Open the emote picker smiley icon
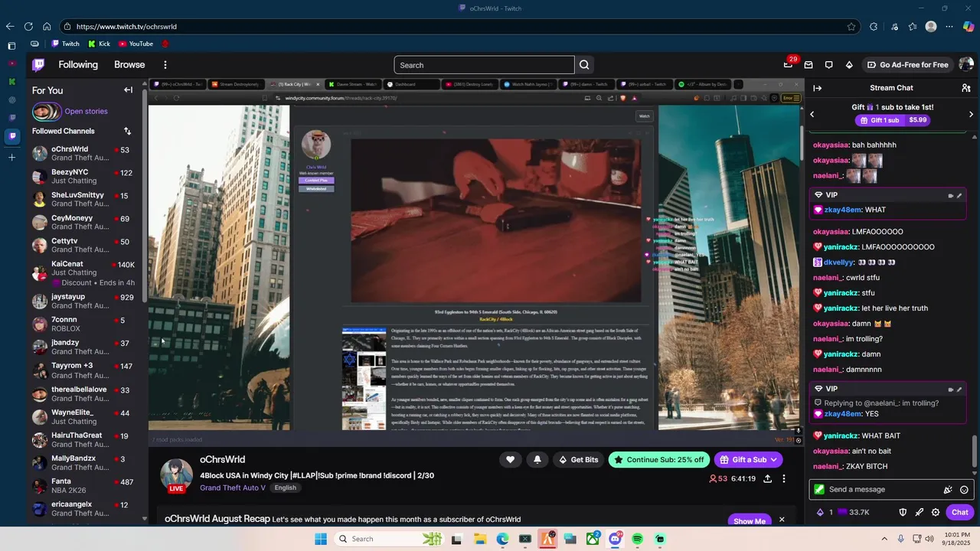 [x=964, y=490]
